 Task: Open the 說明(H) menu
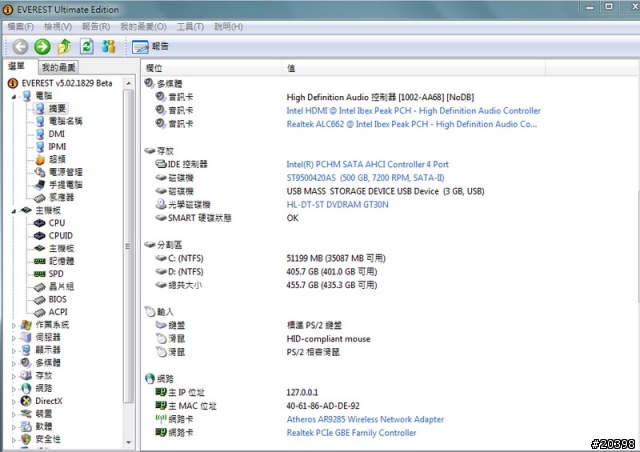pyautogui.click(x=229, y=27)
